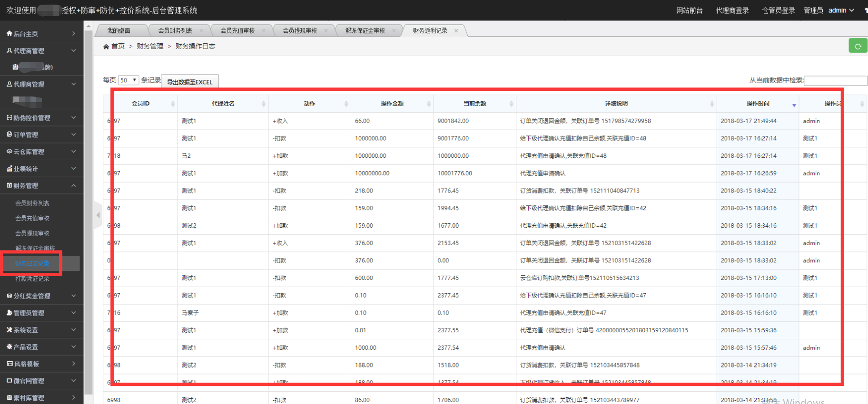The height and width of the screenshot is (404, 868).
Task: Sort by 详细说明 column arrows
Action: (712, 104)
